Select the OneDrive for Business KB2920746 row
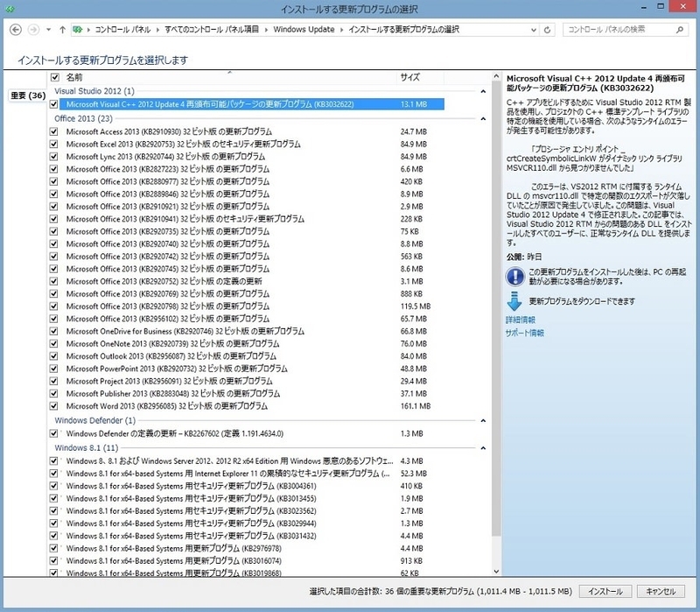The width and height of the screenshot is (700, 612). (x=251, y=332)
